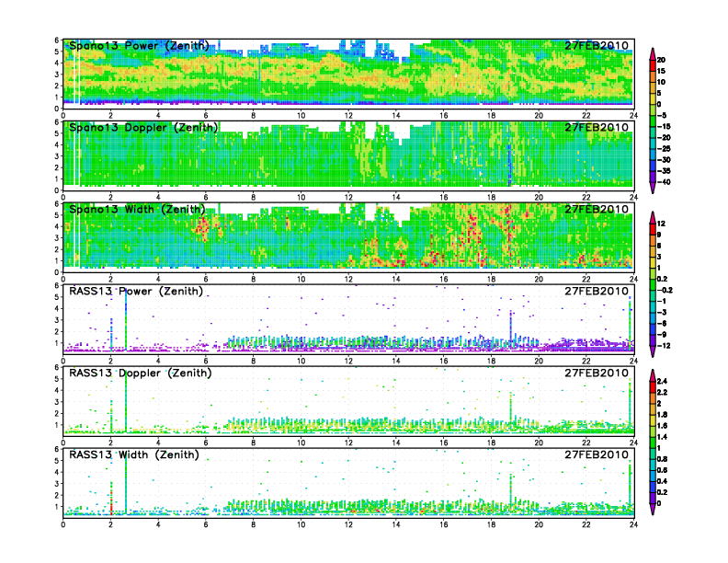Click the 27FEB2010 date in Spano13 Power panel
The image size is (728, 563).
point(597,46)
